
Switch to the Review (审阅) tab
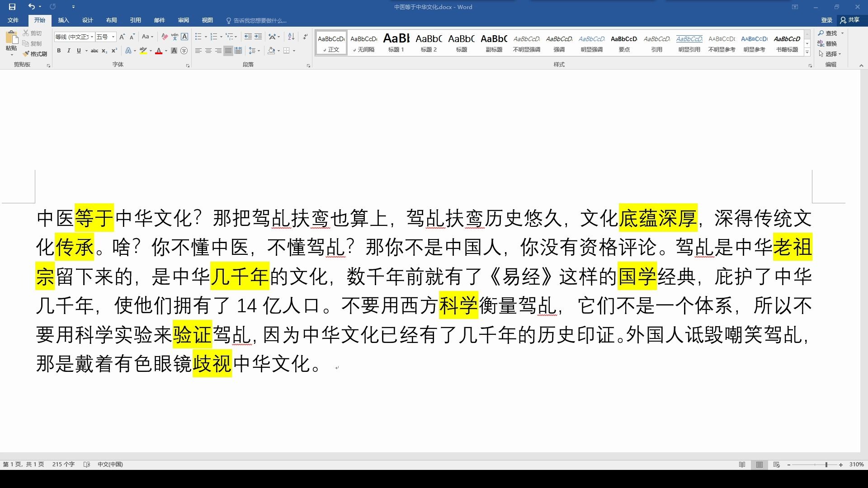click(183, 20)
